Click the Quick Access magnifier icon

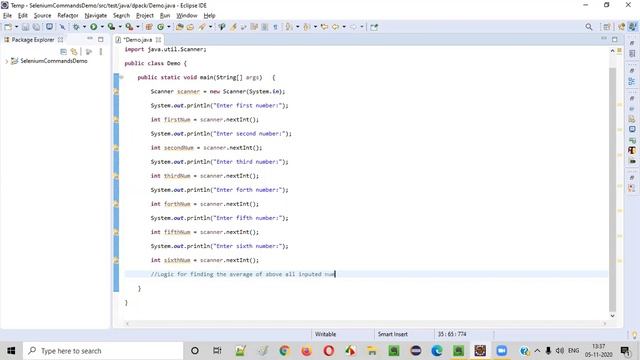point(589,27)
